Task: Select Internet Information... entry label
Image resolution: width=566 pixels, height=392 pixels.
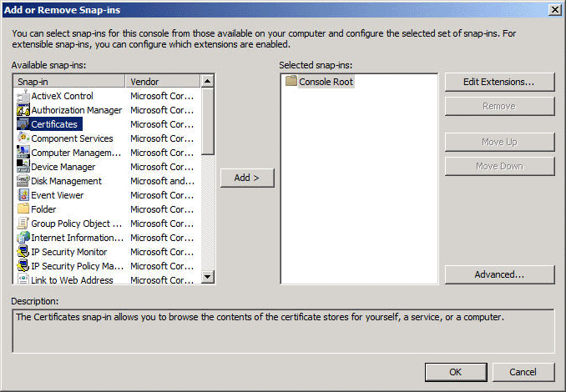Action: click(x=78, y=238)
